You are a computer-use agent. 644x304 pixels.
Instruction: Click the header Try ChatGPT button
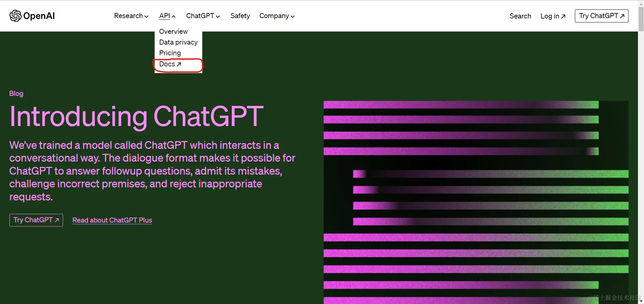tap(602, 16)
